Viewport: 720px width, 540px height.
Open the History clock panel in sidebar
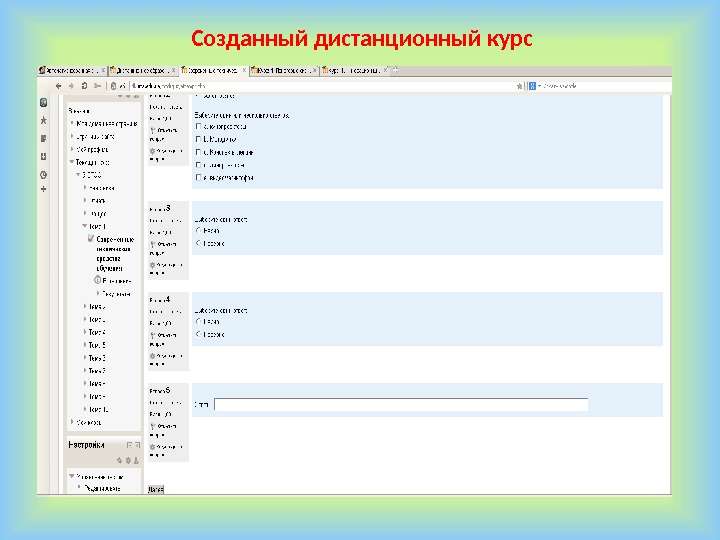point(44,175)
